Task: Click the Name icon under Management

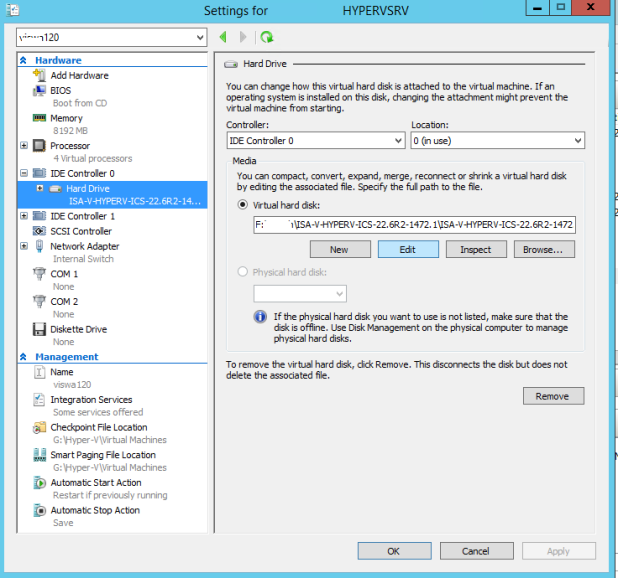Action: pyautogui.click(x=39, y=372)
